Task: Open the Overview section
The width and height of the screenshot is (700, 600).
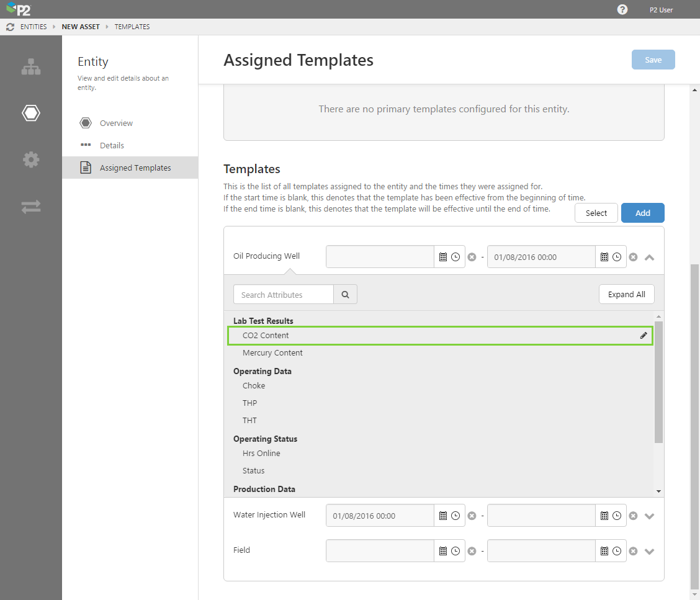Action: coord(116,123)
